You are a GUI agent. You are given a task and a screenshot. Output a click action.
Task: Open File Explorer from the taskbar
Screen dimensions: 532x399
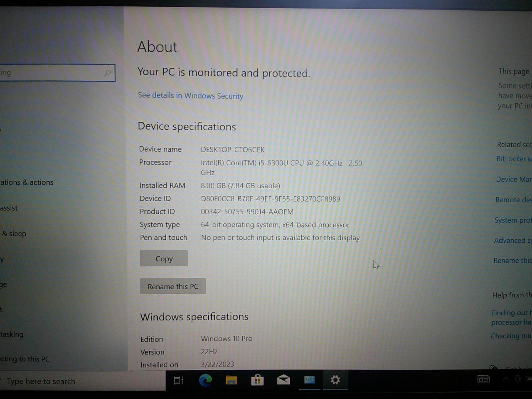point(231,380)
